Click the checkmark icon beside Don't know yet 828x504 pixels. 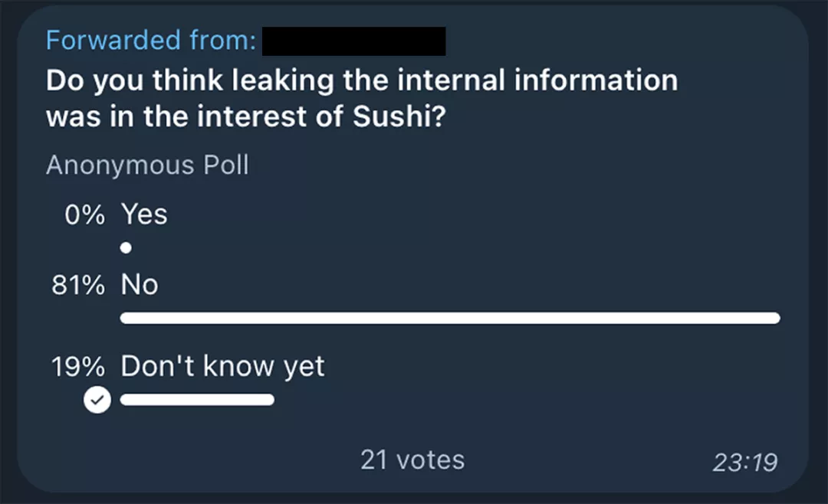(x=97, y=400)
